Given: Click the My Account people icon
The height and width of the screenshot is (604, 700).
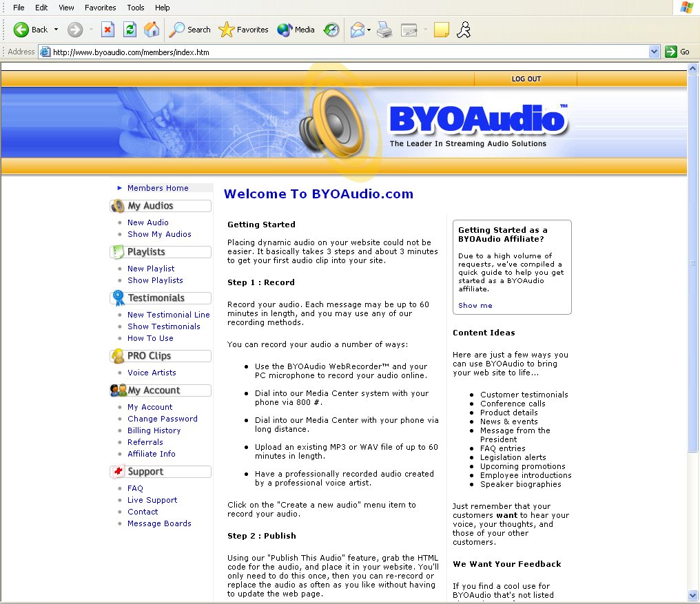Looking at the screenshot, I should click(119, 390).
